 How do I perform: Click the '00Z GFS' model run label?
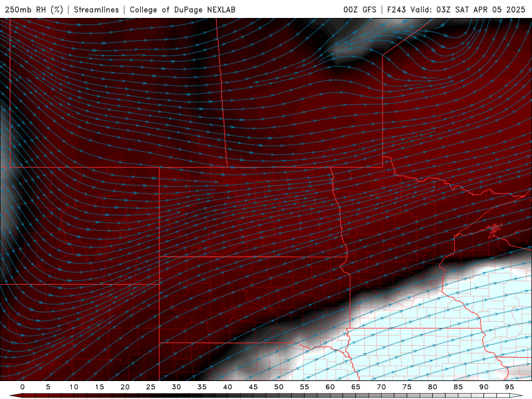(360, 9)
